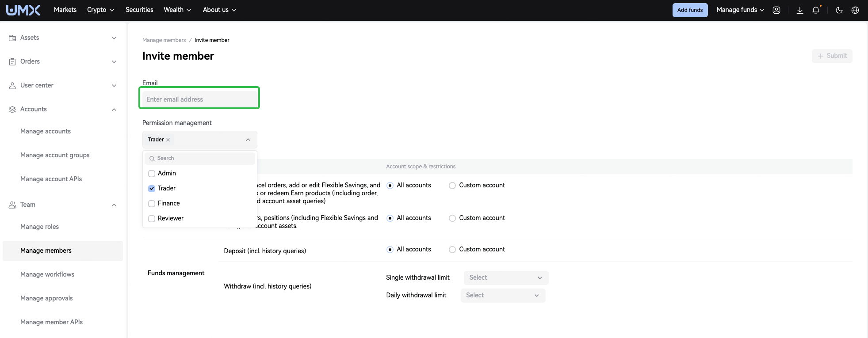868x338 pixels.
Task: Open Manage accounts in sidebar
Action: click(x=46, y=131)
